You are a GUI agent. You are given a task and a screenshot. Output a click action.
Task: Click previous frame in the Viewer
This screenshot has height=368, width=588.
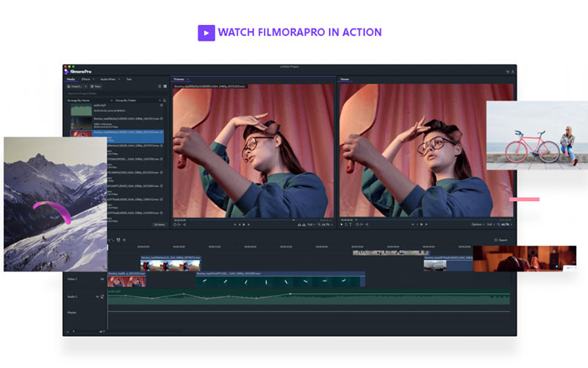(x=417, y=224)
